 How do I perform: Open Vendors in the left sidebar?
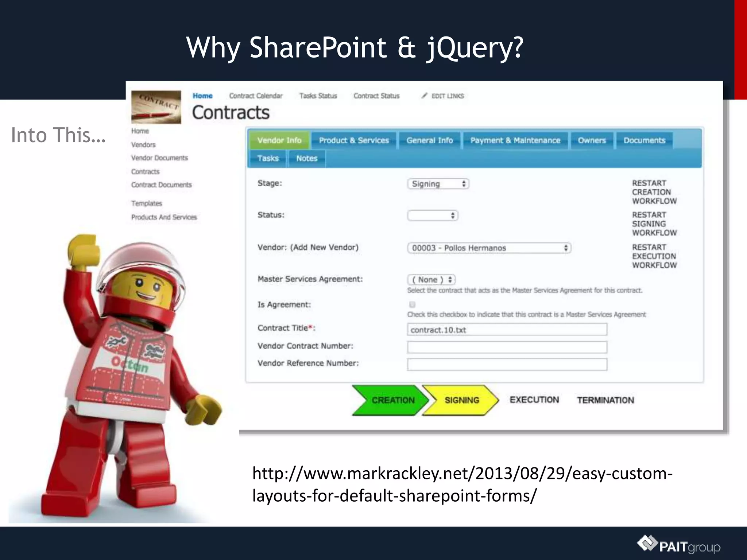tap(143, 145)
